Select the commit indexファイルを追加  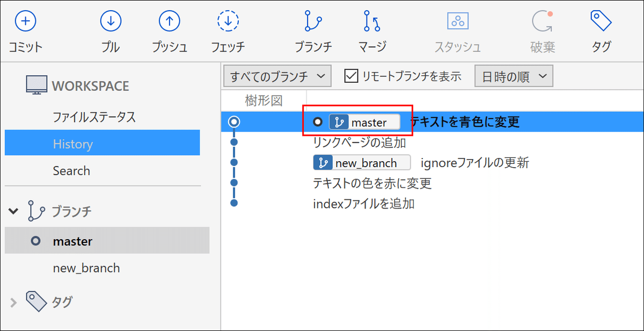tap(364, 204)
